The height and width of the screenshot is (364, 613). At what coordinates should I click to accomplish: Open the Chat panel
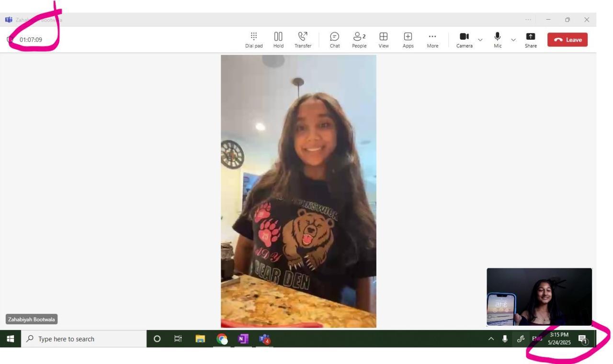pos(335,40)
